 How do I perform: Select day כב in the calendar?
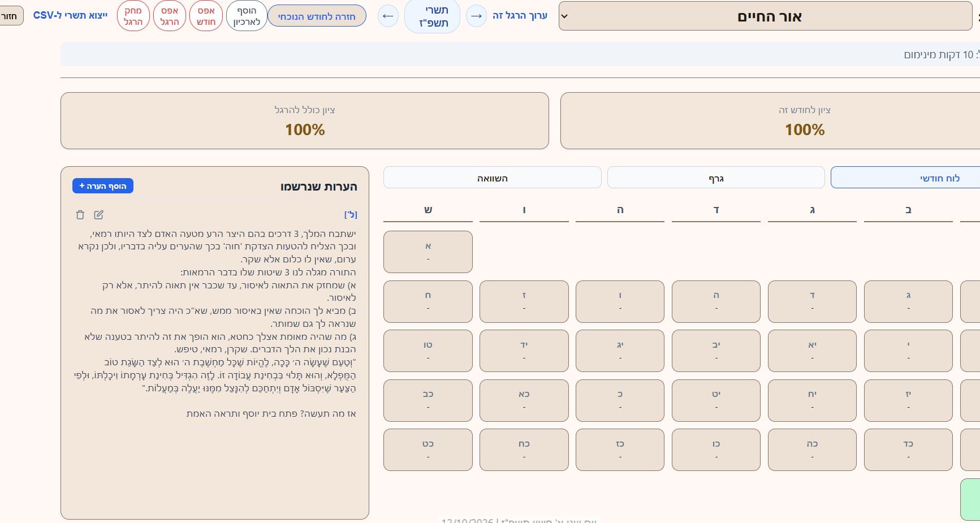[428, 400]
